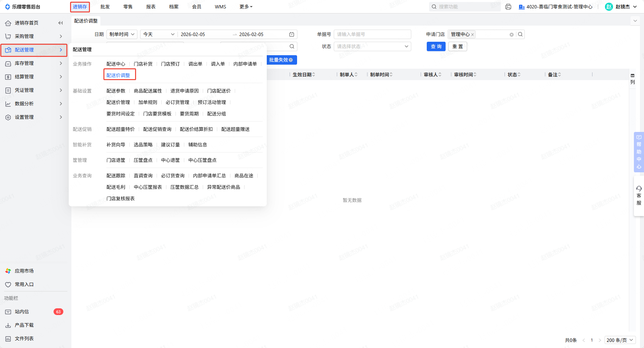Switch to the 报表 top menu
The image size is (644, 348).
coord(151,7)
